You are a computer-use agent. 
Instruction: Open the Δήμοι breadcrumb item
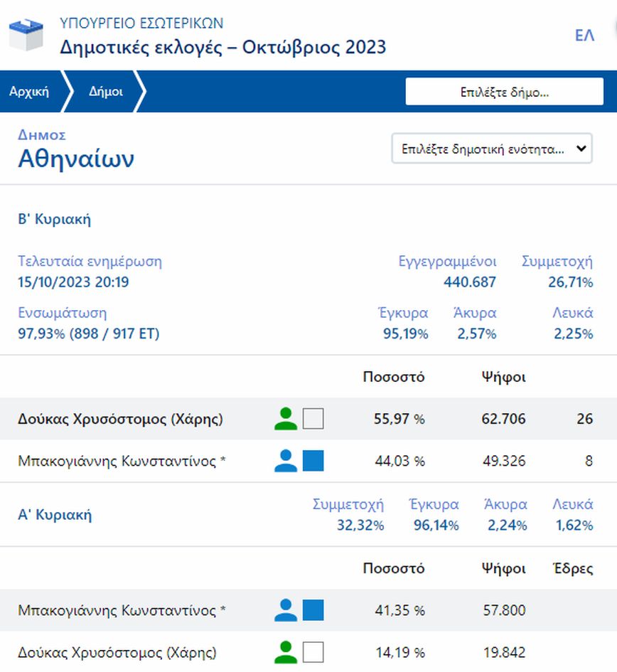click(x=106, y=92)
